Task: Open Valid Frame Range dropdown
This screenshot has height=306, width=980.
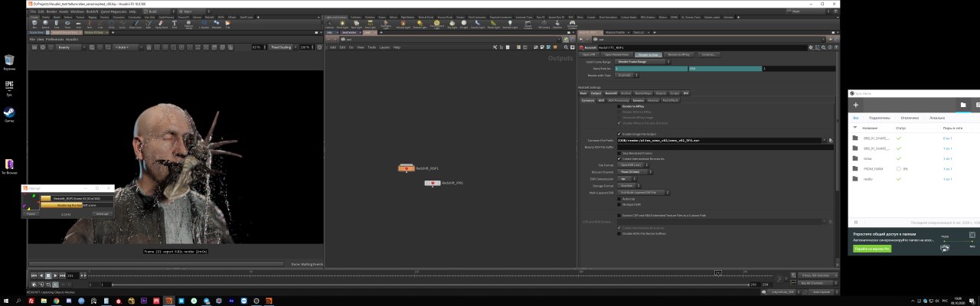Action: 642,61
